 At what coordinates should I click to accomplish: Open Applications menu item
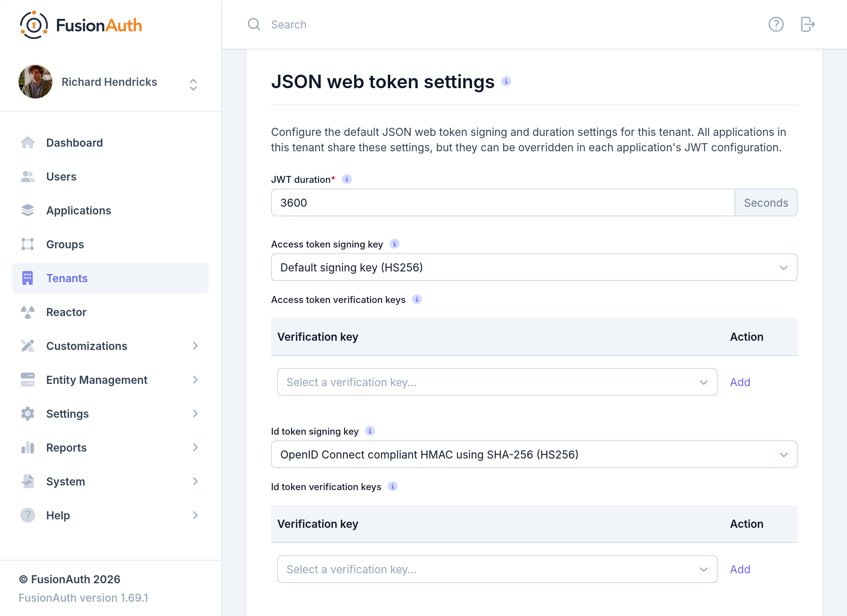(110, 210)
